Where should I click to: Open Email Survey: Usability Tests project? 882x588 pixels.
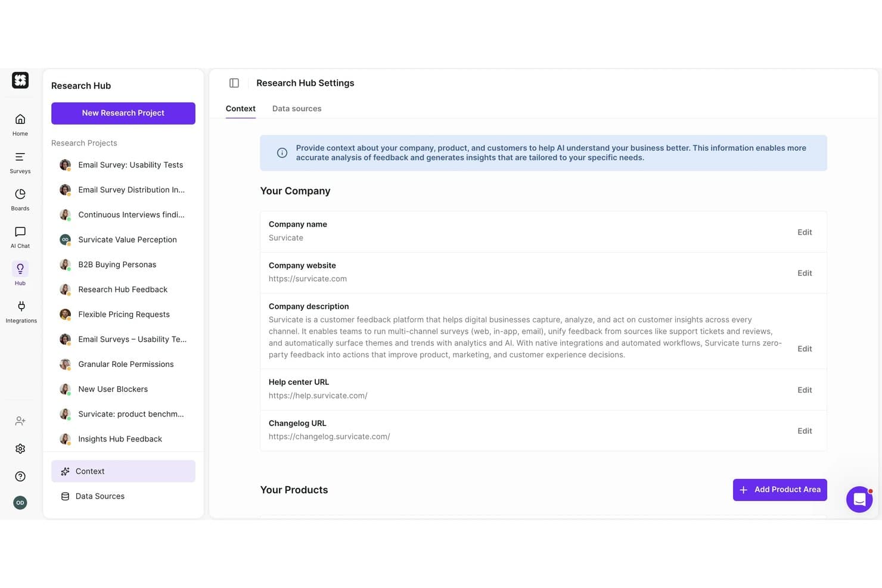coord(123,165)
